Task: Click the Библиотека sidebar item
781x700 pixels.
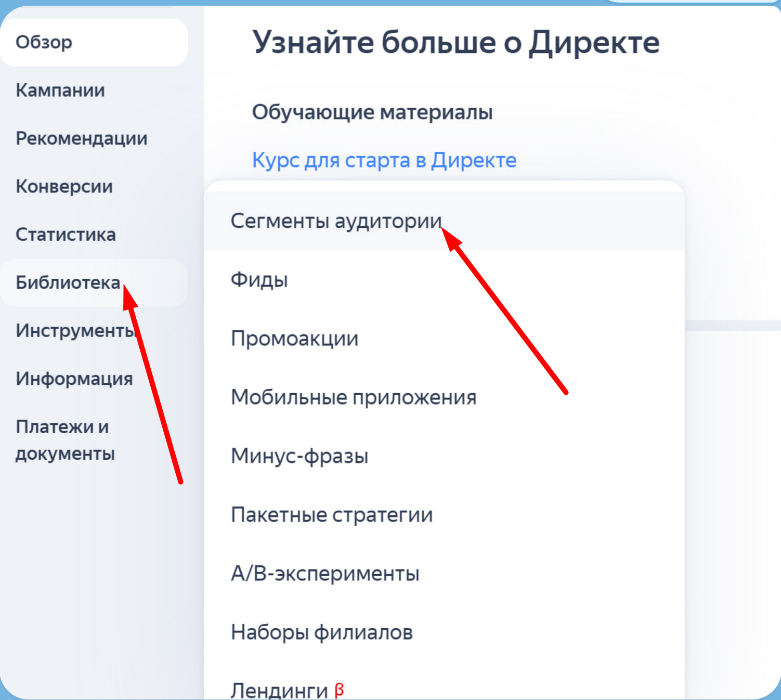Action: (x=94, y=282)
